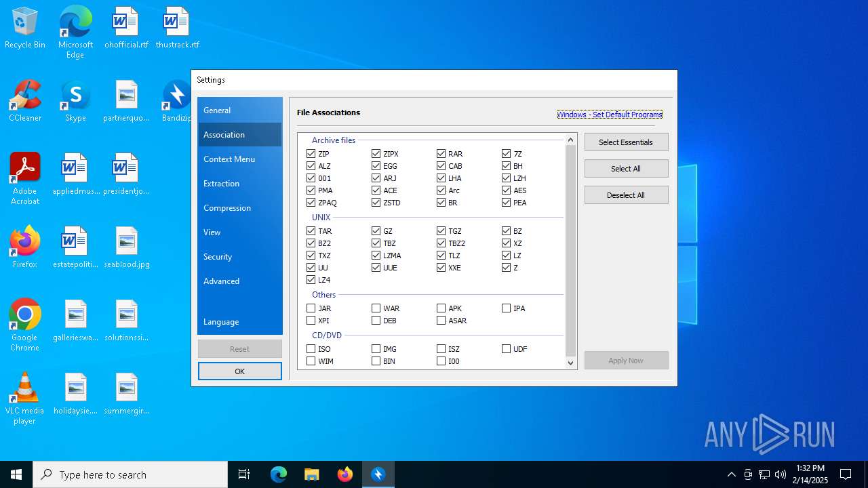Confirm settings with the OK button
This screenshot has height=488, width=868.
(239, 371)
